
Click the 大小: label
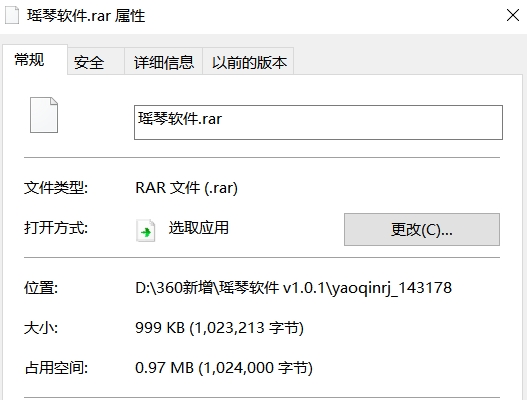pos(41,328)
